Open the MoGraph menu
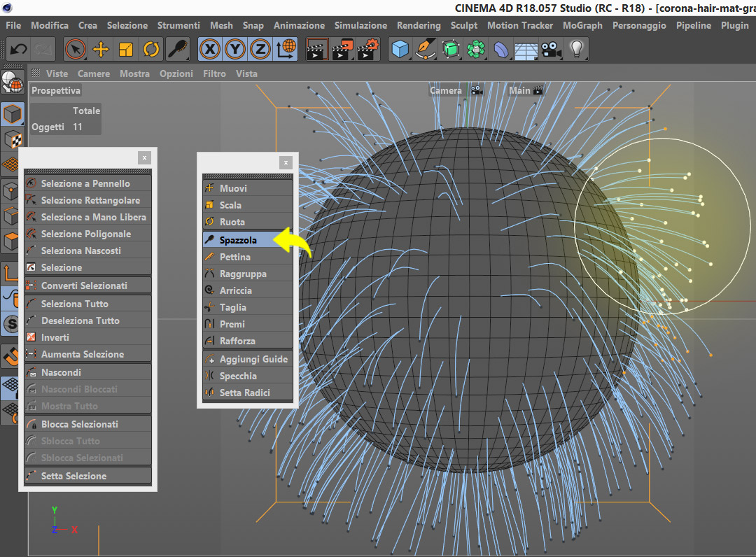The width and height of the screenshot is (756, 557). click(582, 25)
